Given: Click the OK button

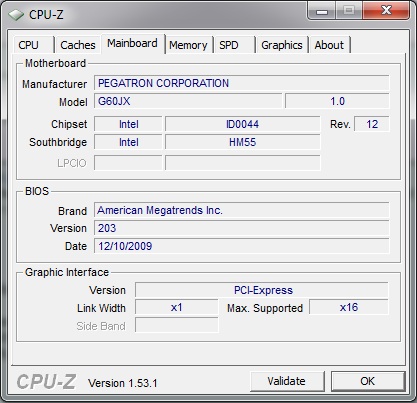Looking at the screenshot, I should pos(368,381).
